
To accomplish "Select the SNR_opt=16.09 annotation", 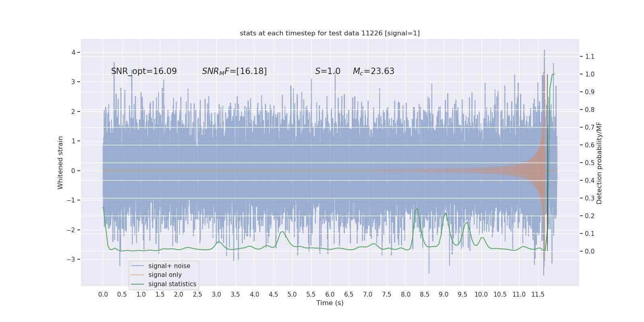I will coord(144,71).
